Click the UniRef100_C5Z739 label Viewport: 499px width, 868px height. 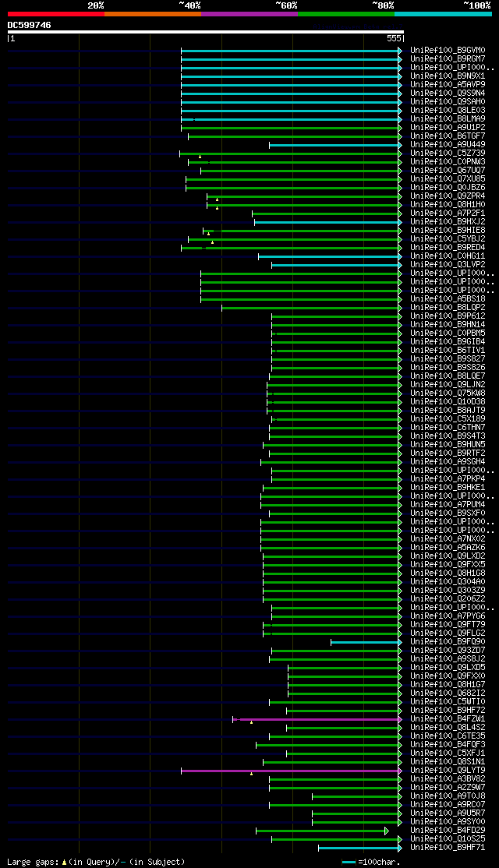(x=448, y=154)
